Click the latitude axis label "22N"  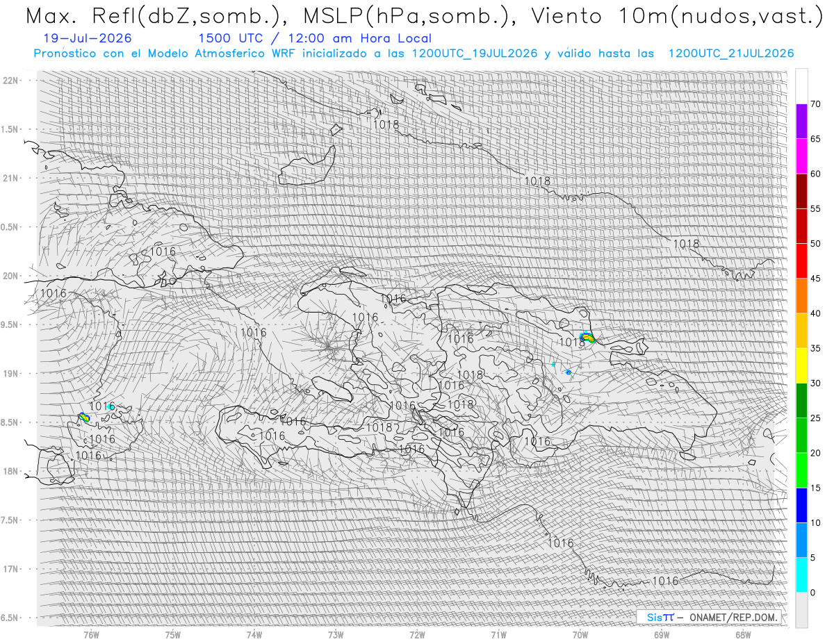[11, 81]
